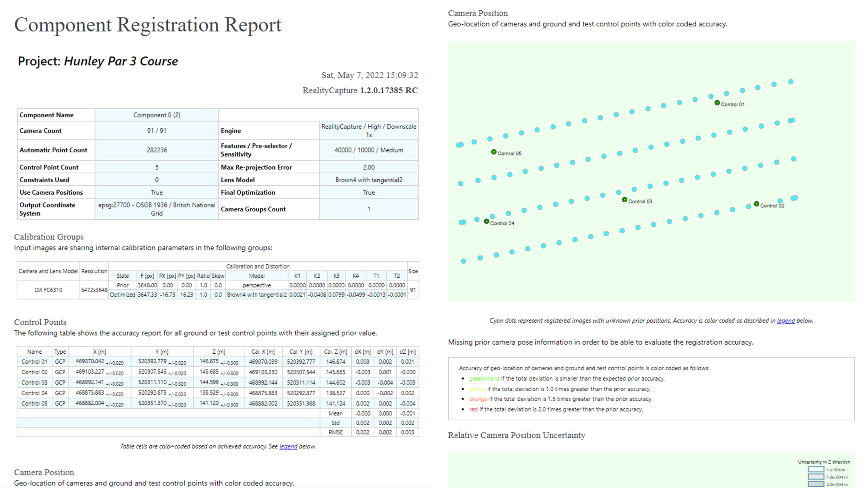This screenshot has width=868, height=488.
Task: Select the Control 02 marker on map
Action: (757, 204)
